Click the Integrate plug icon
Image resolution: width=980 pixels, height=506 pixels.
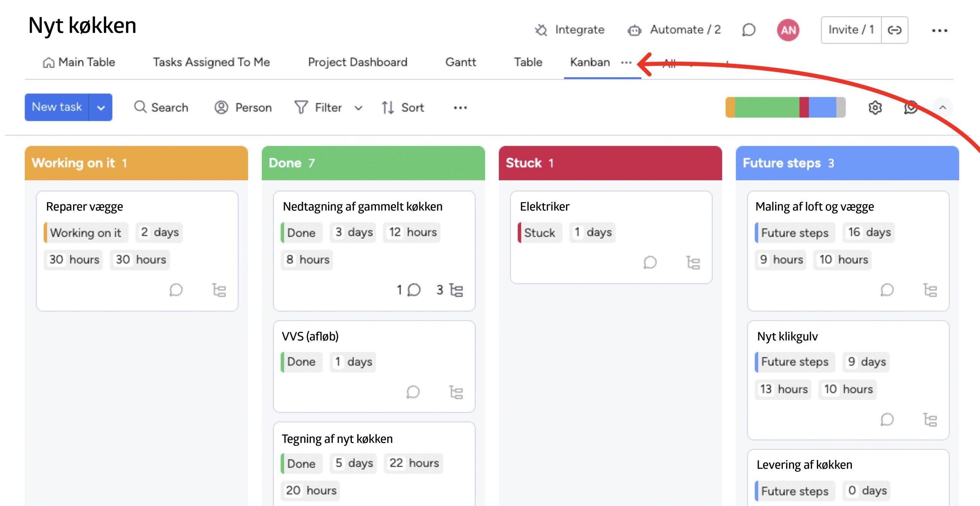point(541,30)
